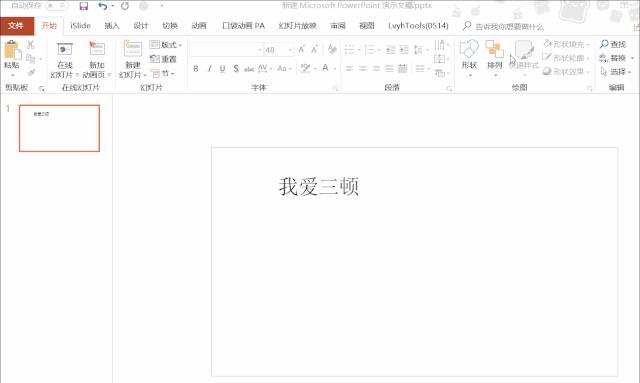Click the Format Painter icon
Viewport: 640px width, 383px height.
point(31,73)
